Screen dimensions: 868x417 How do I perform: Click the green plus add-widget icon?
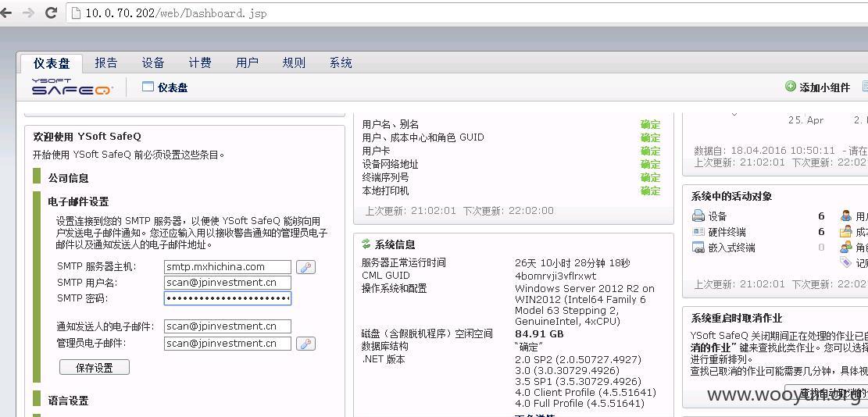click(791, 86)
